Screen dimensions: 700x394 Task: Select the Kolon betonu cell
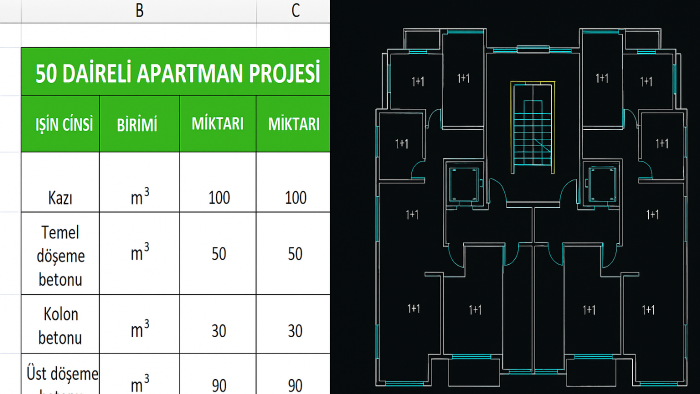point(61,324)
